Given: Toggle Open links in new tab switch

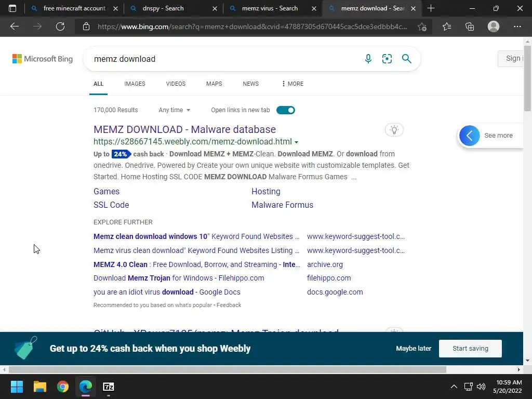Looking at the screenshot, I should point(286,110).
